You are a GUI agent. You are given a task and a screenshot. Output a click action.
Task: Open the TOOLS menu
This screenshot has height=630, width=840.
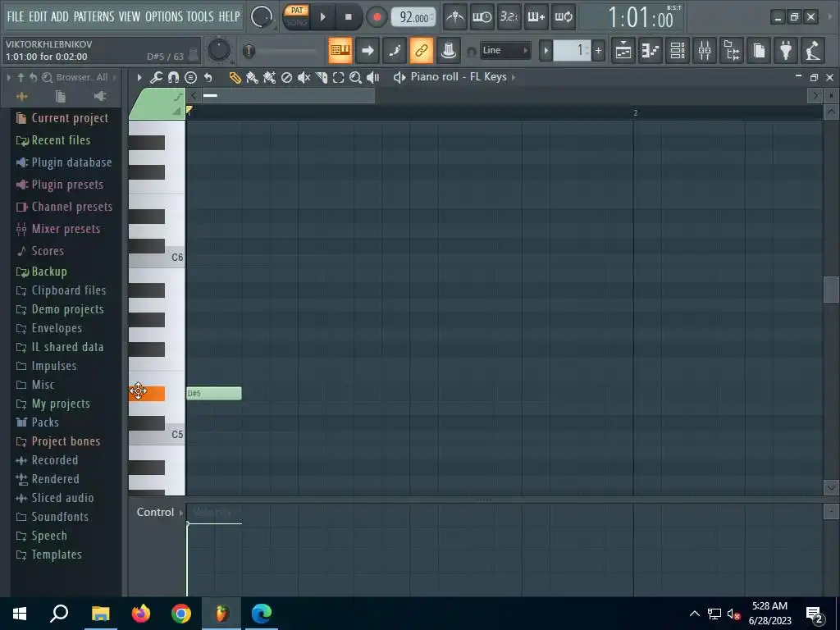point(200,16)
